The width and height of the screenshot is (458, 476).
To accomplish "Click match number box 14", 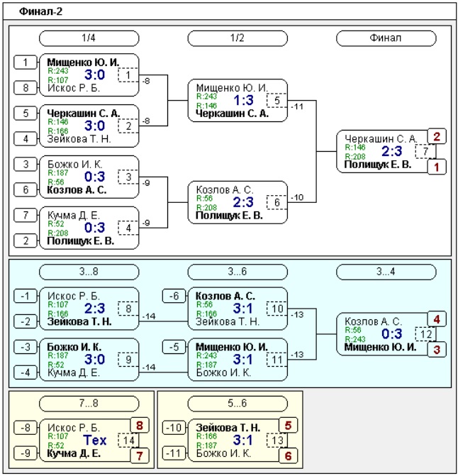I will click(128, 441).
